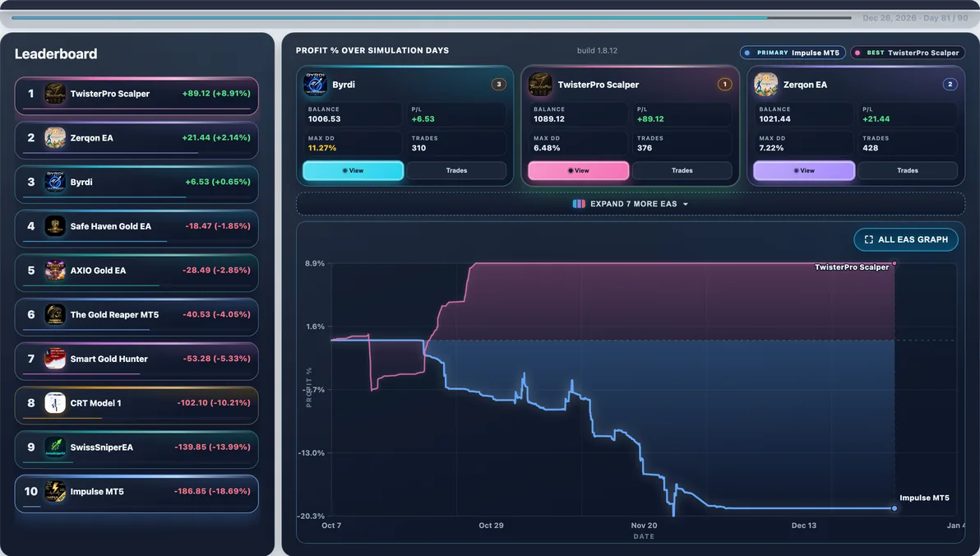Select the Best TwisterPro Scalper pill
This screenshot has height=556, width=980.
[x=908, y=53]
